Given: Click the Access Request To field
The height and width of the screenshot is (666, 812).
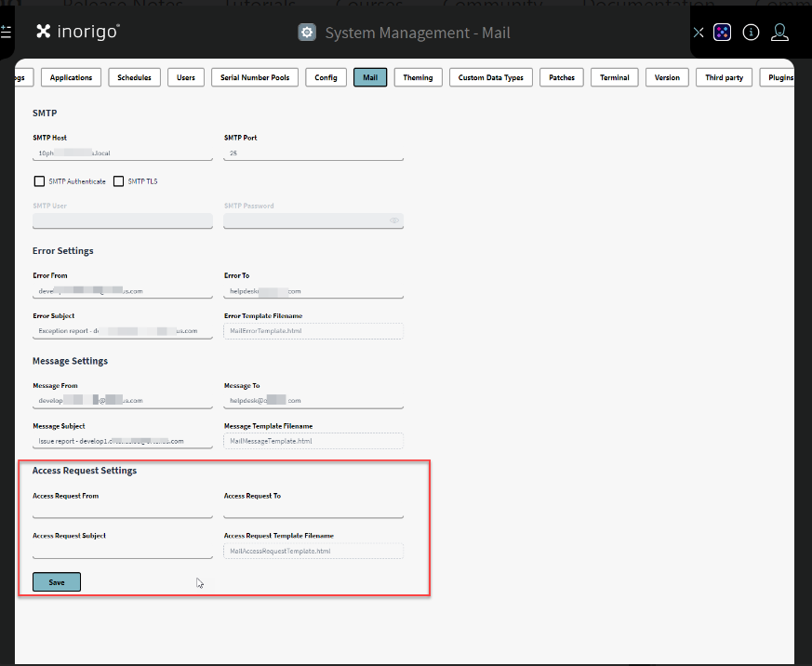Looking at the screenshot, I should pyautogui.click(x=313, y=511).
